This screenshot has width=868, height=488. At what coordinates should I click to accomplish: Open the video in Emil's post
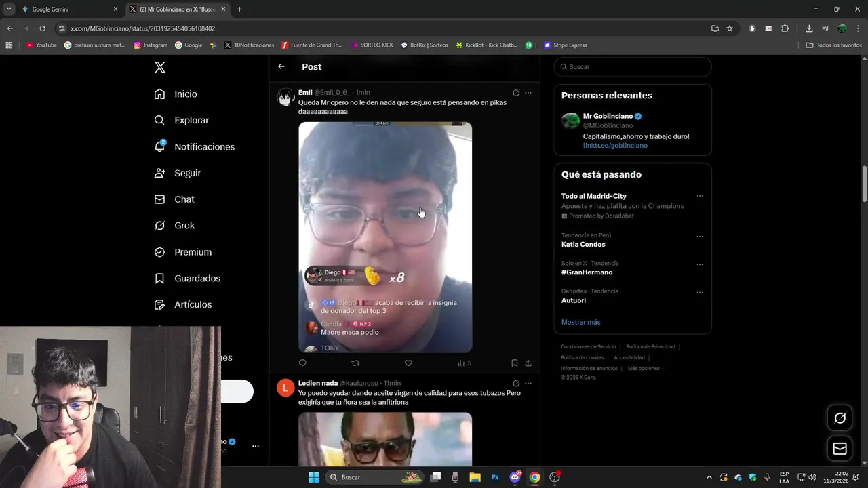[x=385, y=237]
